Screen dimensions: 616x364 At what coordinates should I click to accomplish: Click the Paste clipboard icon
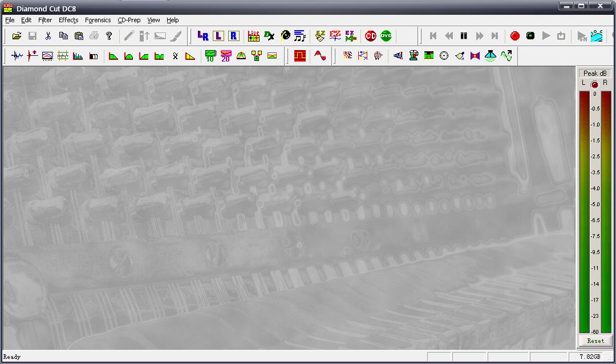tap(79, 36)
